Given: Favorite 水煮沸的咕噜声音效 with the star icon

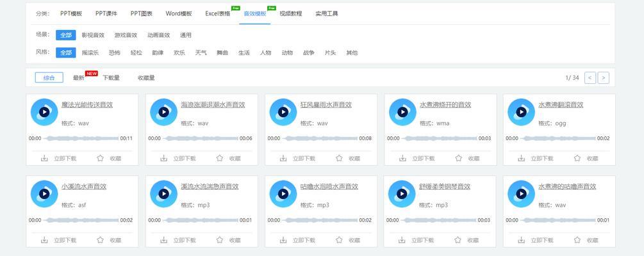Looking at the screenshot, I should [x=577, y=239].
